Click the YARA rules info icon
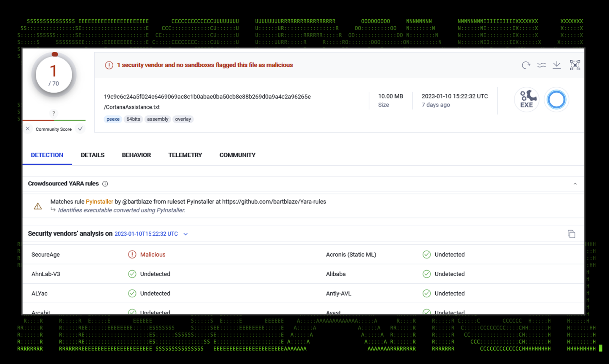 pos(105,184)
